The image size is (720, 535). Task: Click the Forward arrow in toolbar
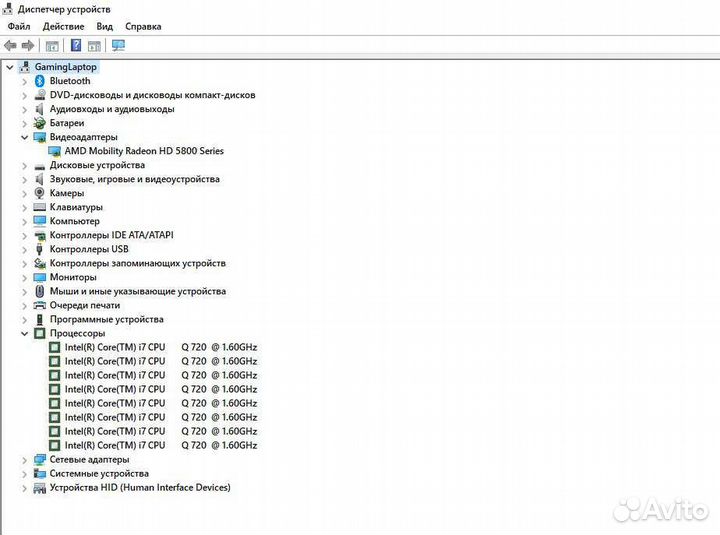pos(28,45)
